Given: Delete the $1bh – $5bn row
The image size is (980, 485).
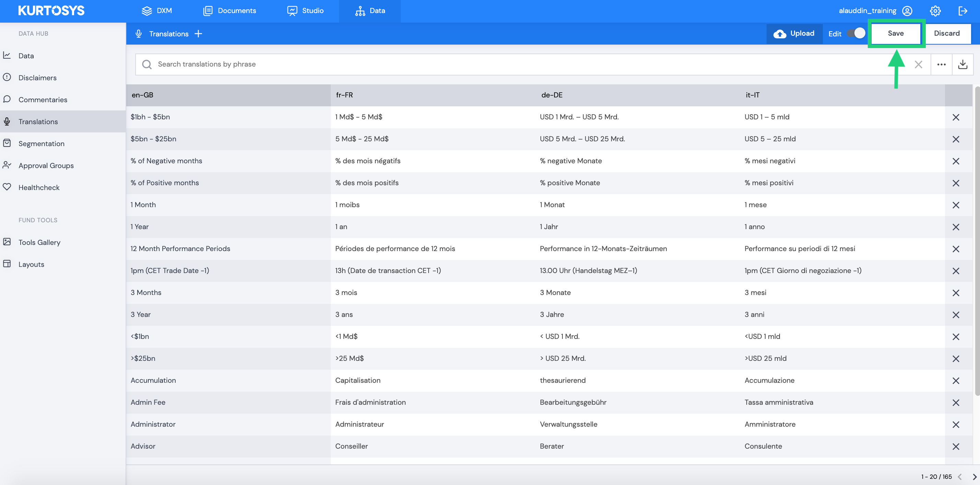Looking at the screenshot, I should coord(956,117).
